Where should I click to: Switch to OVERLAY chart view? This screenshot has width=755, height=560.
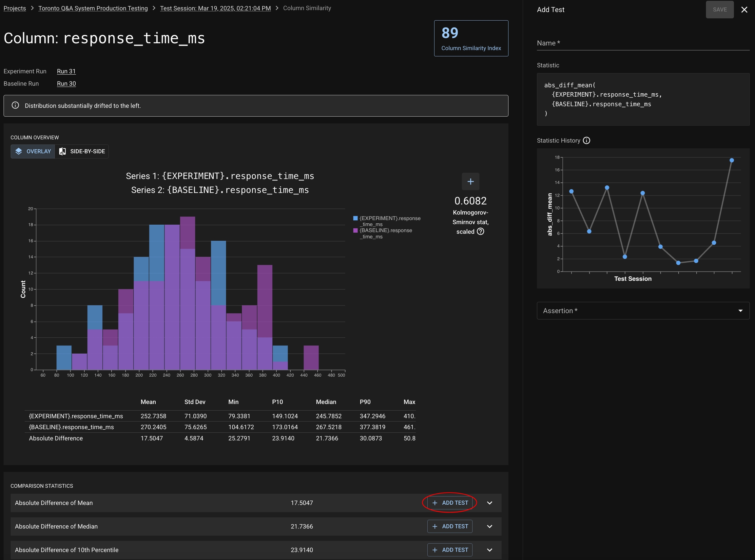point(33,151)
